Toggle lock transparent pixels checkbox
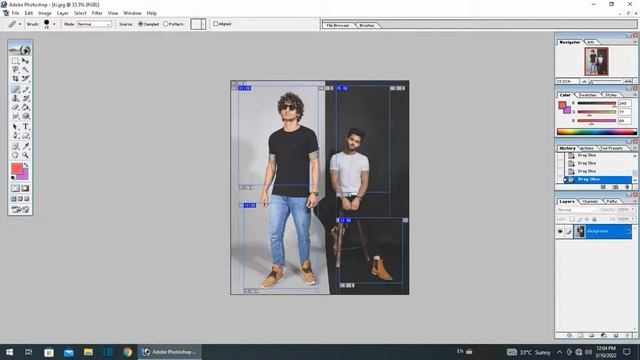This screenshot has height=360, width=640. (x=572, y=219)
